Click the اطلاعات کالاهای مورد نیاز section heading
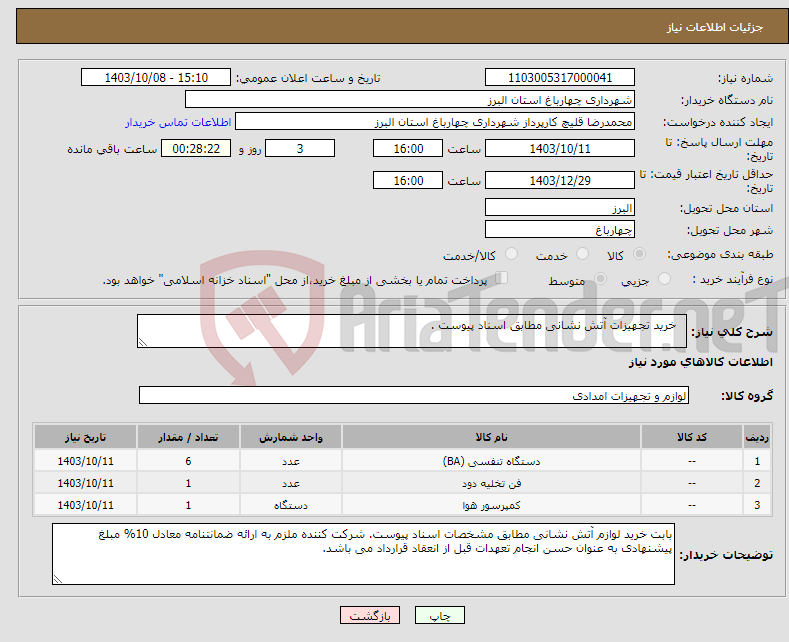Viewport: 789px width, 642px height. pyautogui.click(x=700, y=362)
